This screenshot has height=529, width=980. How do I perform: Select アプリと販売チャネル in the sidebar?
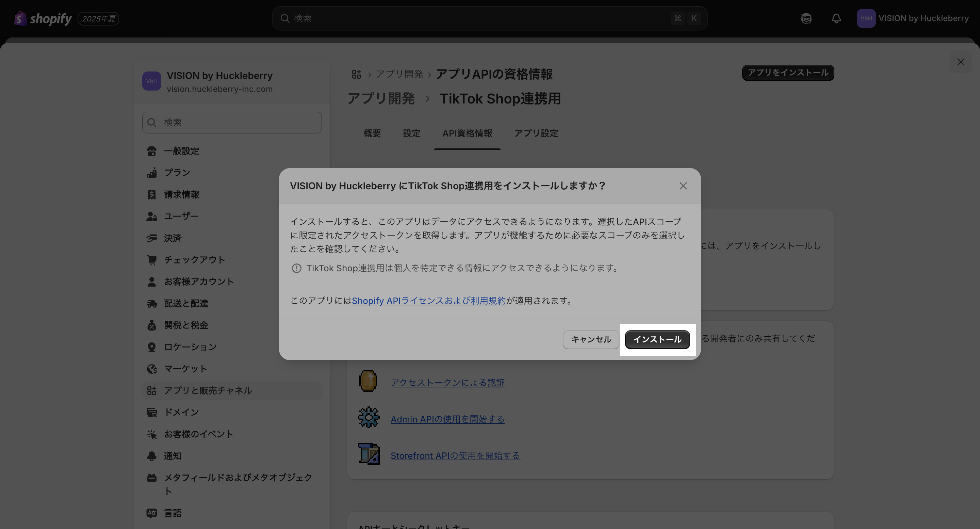point(232,390)
